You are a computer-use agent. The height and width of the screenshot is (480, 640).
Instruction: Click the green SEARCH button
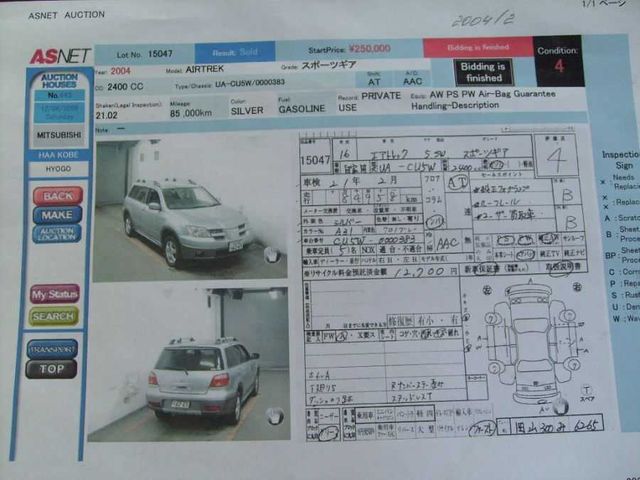coord(53,316)
